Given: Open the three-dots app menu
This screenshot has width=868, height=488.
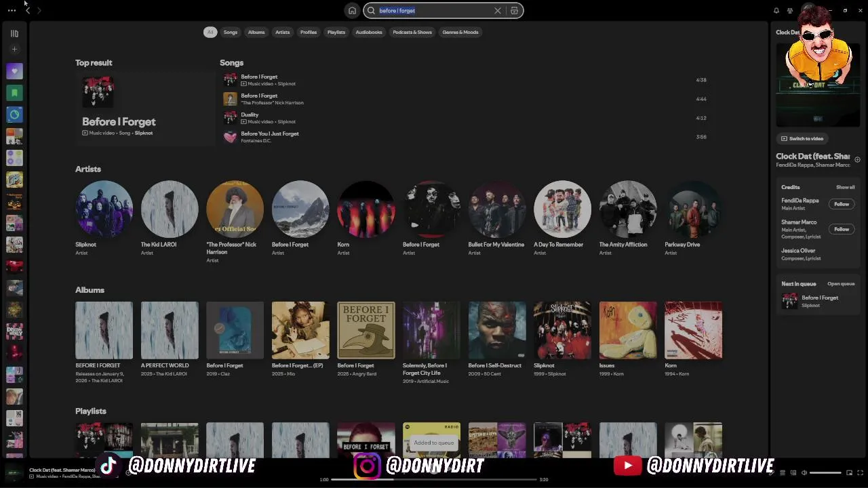Looking at the screenshot, I should [x=12, y=10].
